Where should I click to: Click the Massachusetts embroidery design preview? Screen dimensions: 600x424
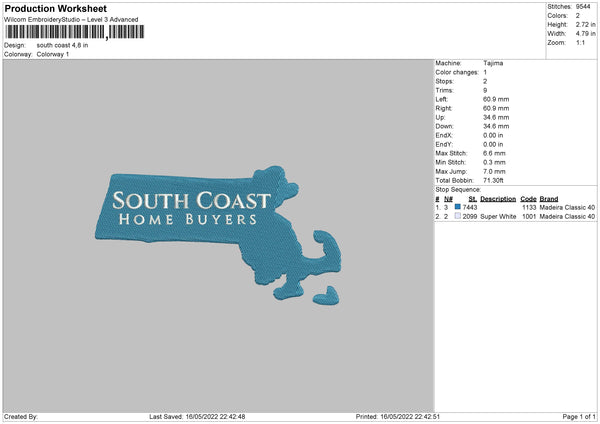coord(218,233)
